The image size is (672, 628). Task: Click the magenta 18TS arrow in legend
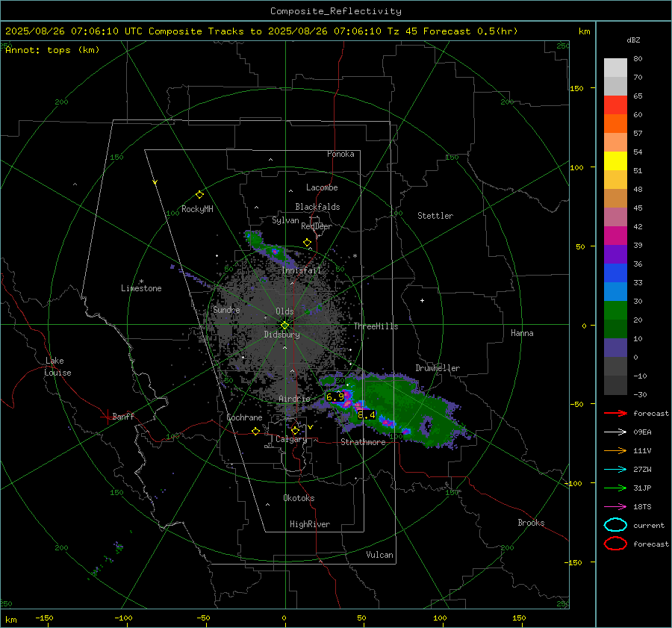(x=615, y=507)
